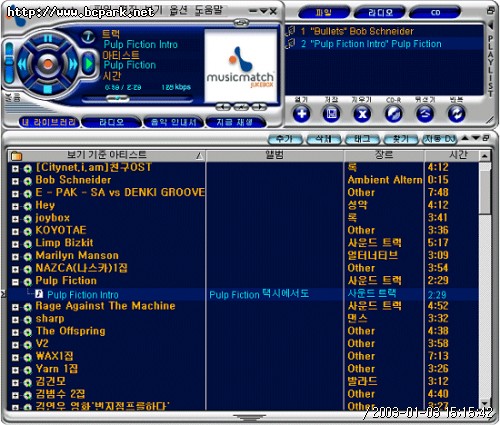
Task: Click the middle button under the album art
Action: [x=241, y=107]
